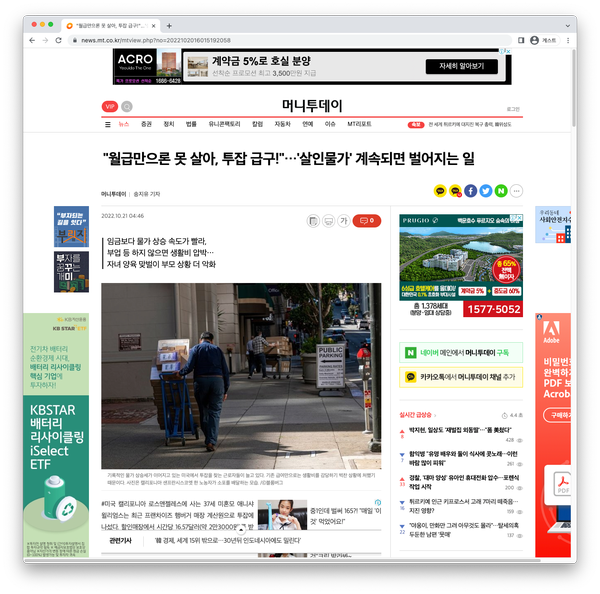
Task: Close the PRUGIO ad with its X icon
Action: 520,217
